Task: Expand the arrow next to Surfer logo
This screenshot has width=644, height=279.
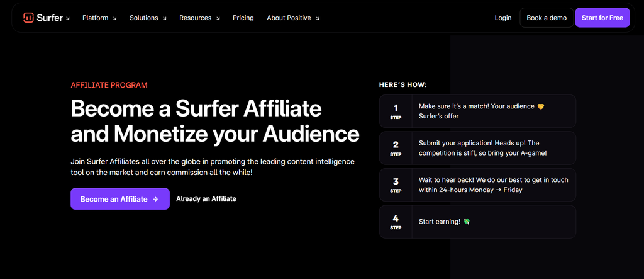Action: tap(68, 18)
